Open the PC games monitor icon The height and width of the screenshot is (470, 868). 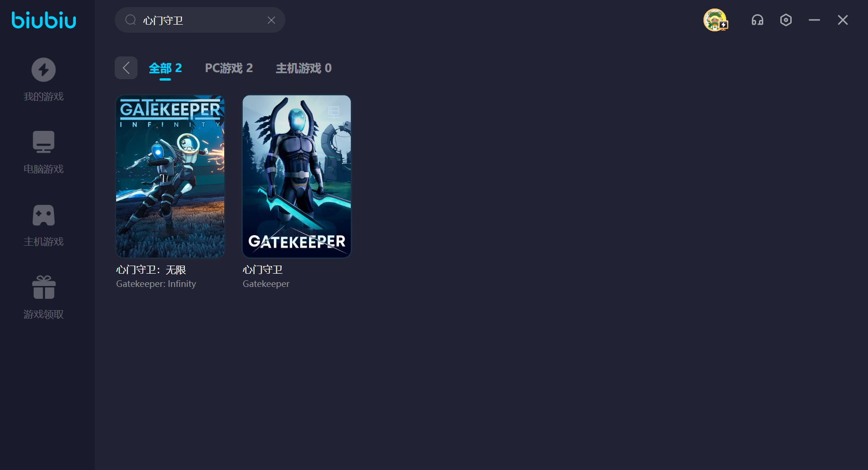[44, 142]
